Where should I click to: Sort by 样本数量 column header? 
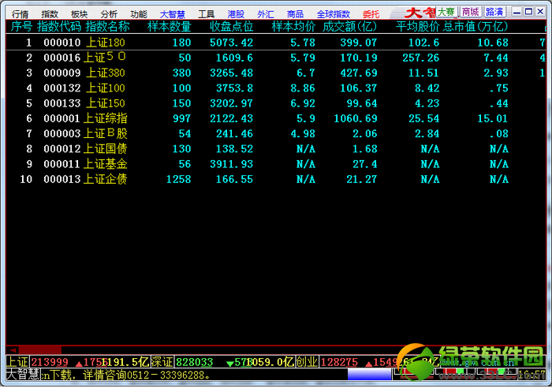coord(170,26)
